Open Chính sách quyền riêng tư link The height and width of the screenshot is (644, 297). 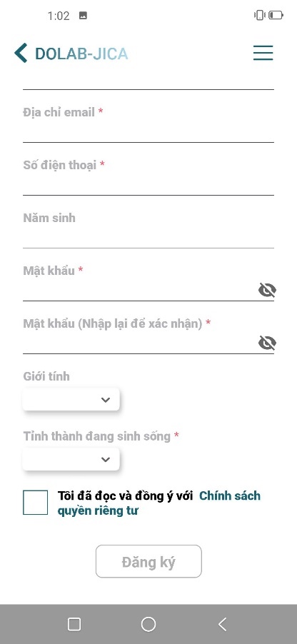(x=159, y=503)
